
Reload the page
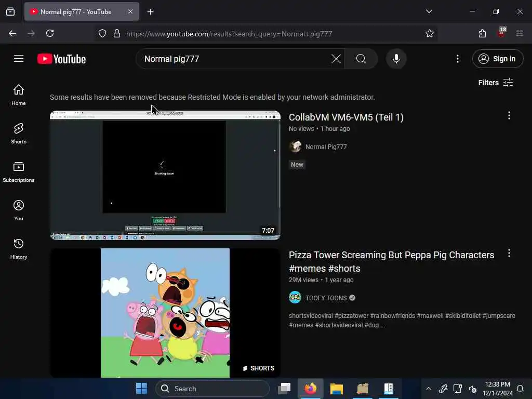(x=50, y=33)
